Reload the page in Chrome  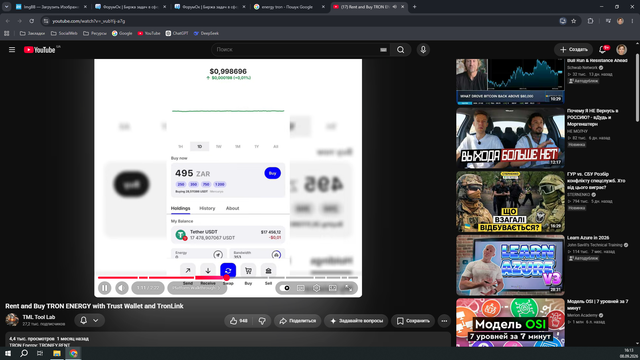point(31,21)
